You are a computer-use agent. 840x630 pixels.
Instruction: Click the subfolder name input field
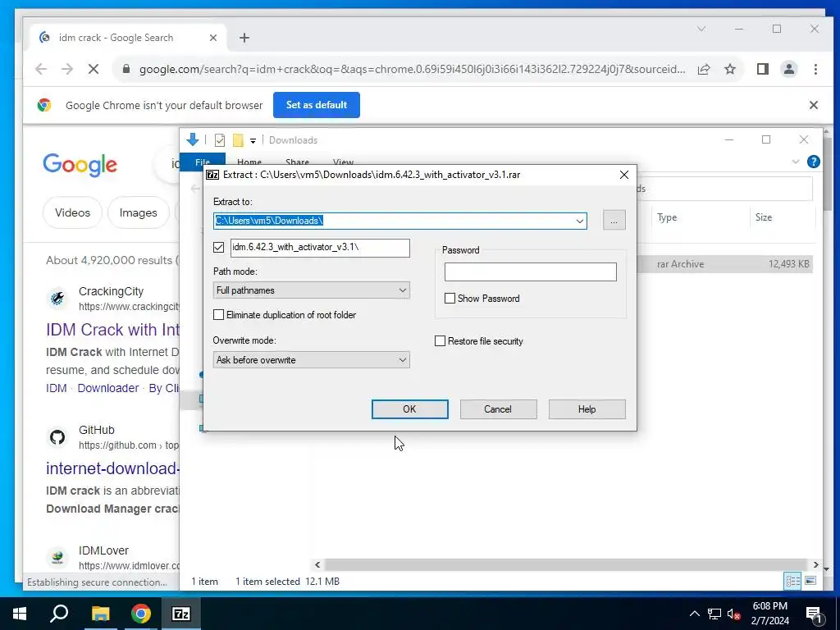(x=320, y=248)
